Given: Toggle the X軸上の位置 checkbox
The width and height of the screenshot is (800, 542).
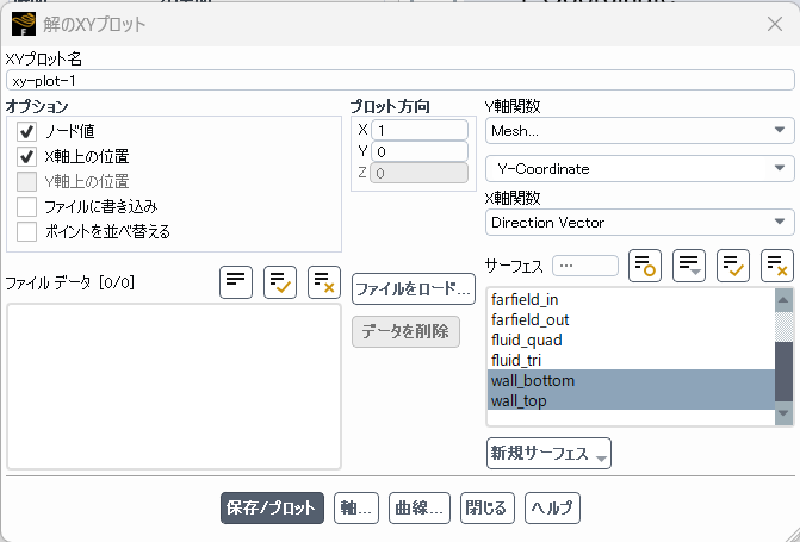Looking at the screenshot, I should [x=27, y=157].
